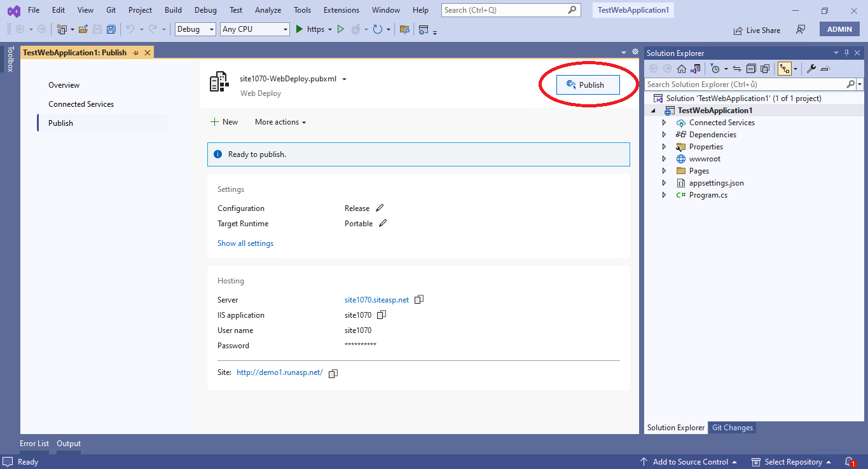Click the Show All Files icon
This screenshot has height=469, width=868.
(x=765, y=69)
